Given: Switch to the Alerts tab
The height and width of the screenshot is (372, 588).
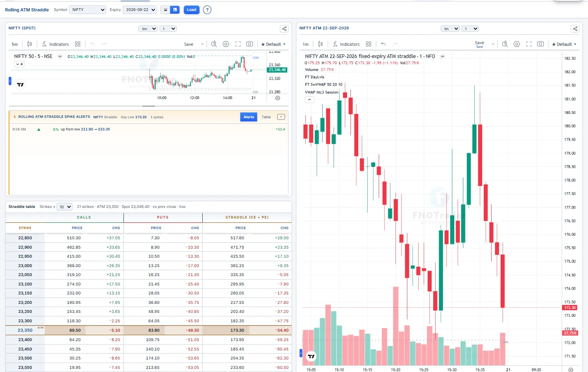Looking at the screenshot, I should [x=249, y=117].
